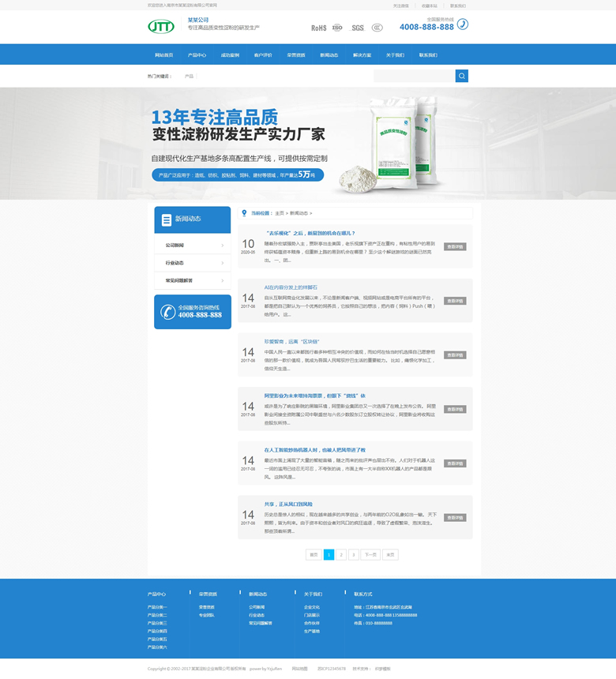
Task: Click the search magnifier icon button
Action: tap(461, 76)
